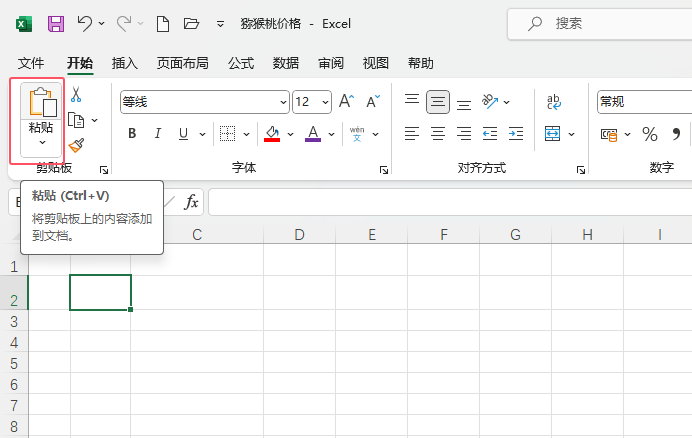
Task: Expand the Copy options arrow
Action: point(94,120)
